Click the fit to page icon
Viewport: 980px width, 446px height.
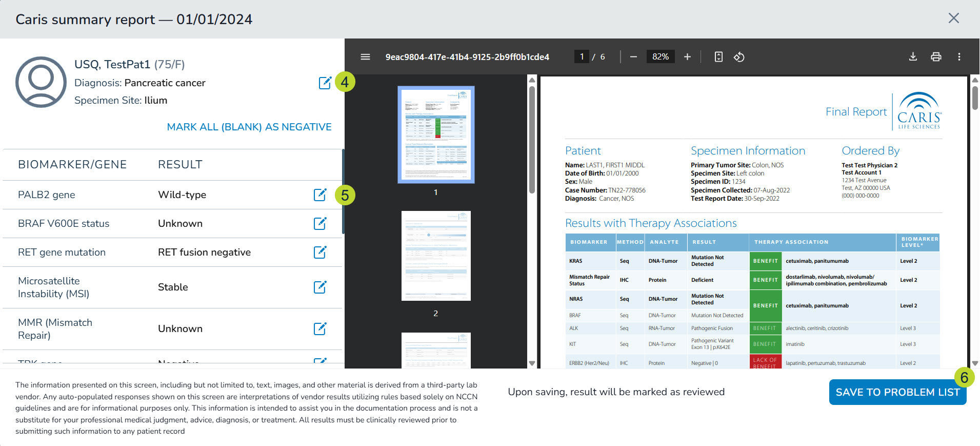click(x=718, y=57)
